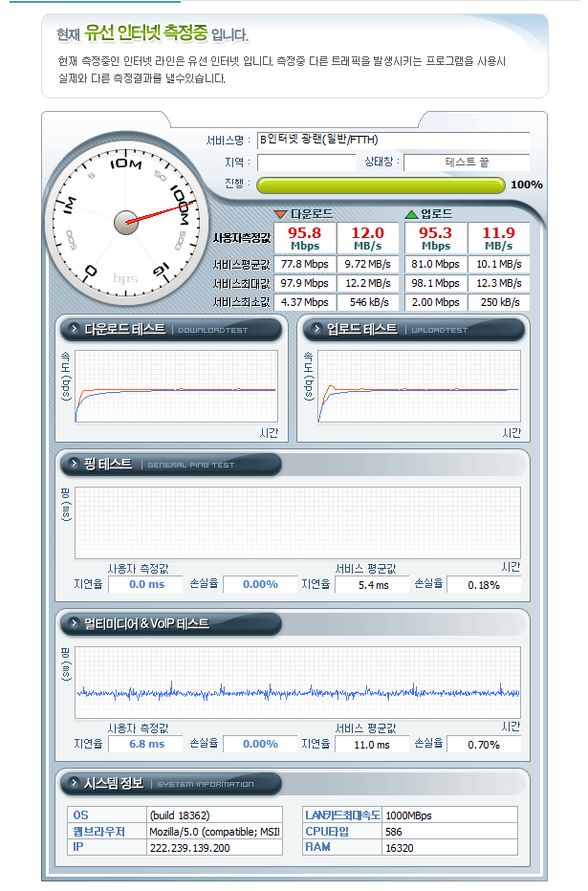Click the red 다운로드 triangle icon
The image size is (588, 891).
click(x=280, y=214)
